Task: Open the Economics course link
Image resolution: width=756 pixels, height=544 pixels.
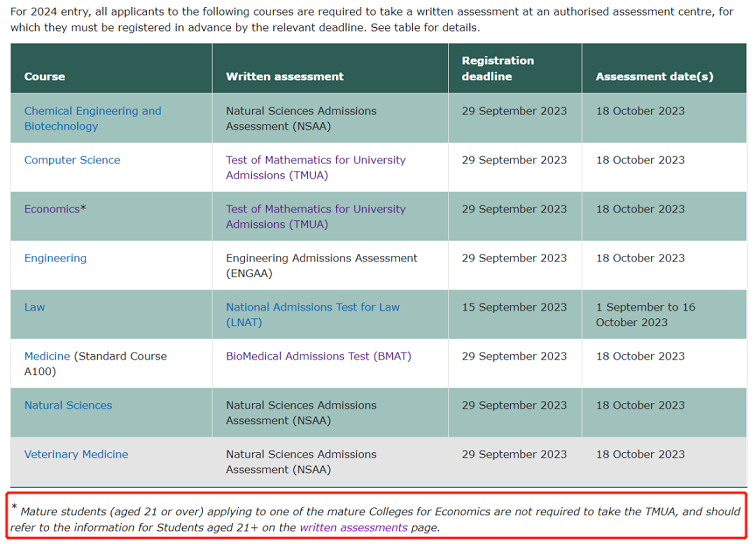Action: pyautogui.click(x=52, y=209)
